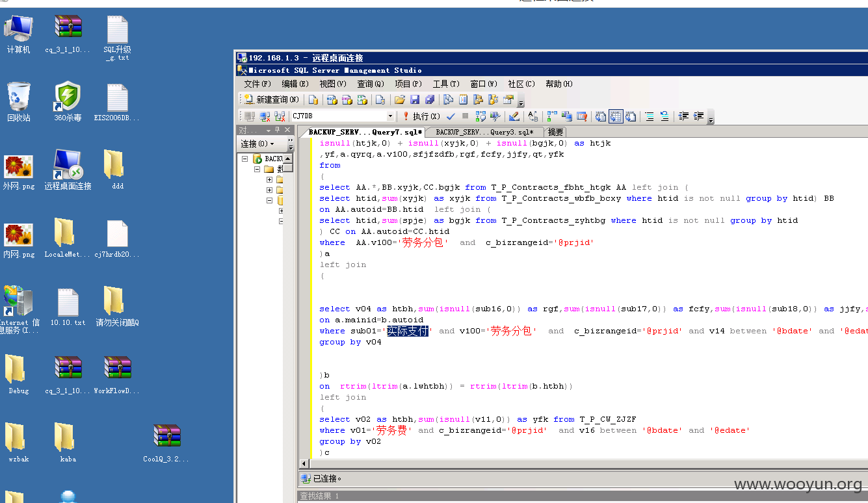Toggle Include Client Statistics

pyautogui.click(x=567, y=116)
